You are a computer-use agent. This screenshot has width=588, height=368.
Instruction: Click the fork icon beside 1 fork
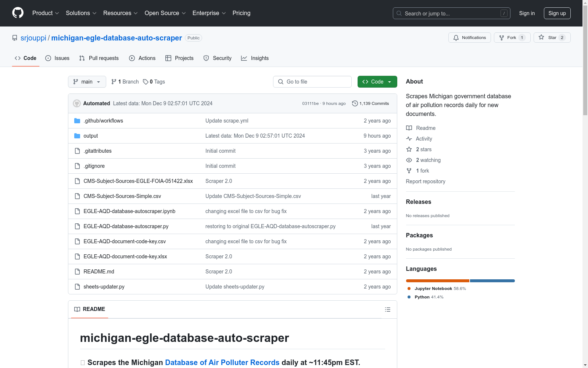pos(409,171)
